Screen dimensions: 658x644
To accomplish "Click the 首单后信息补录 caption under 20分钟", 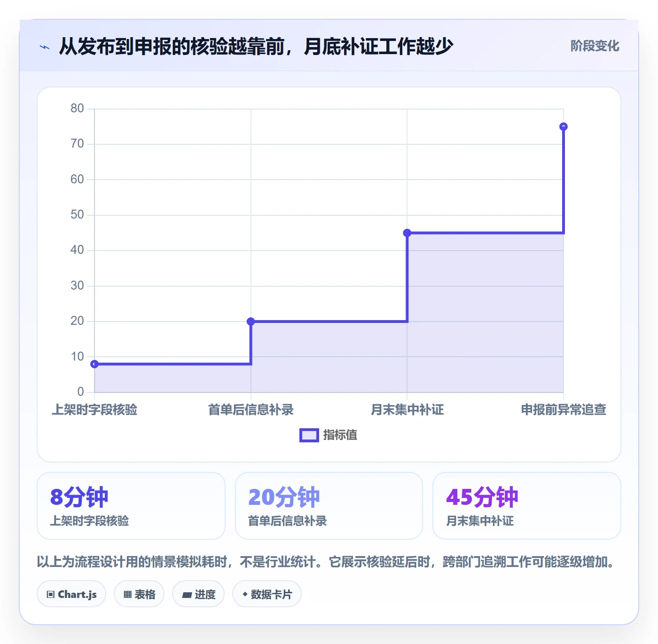I will [288, 521].
